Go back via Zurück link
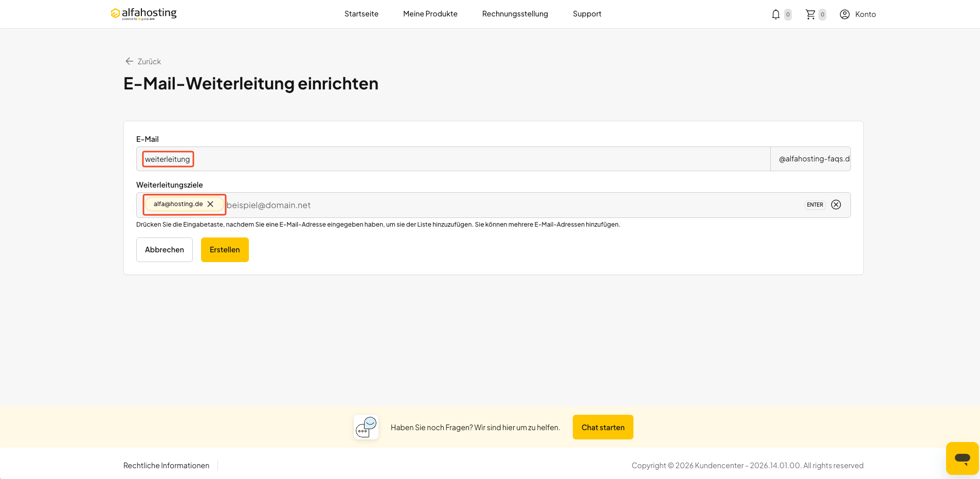Screen dimensions: 980x479 click(x=143, y=61)
